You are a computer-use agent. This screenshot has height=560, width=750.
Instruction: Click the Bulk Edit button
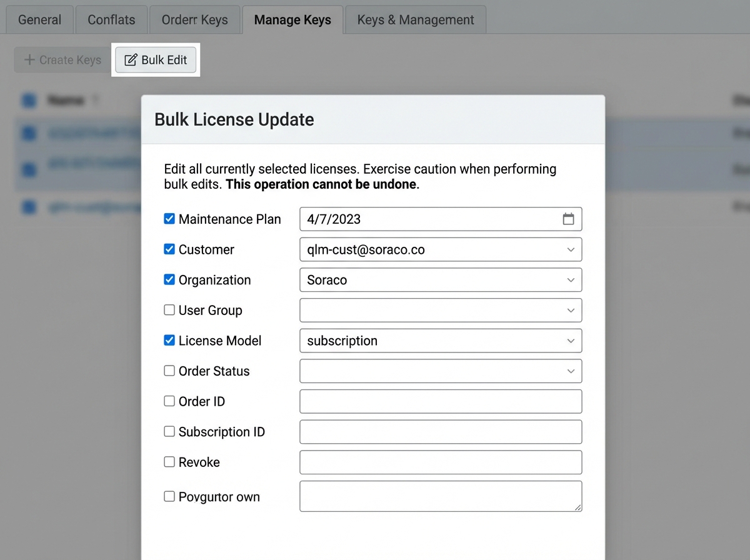click(156, 60)
